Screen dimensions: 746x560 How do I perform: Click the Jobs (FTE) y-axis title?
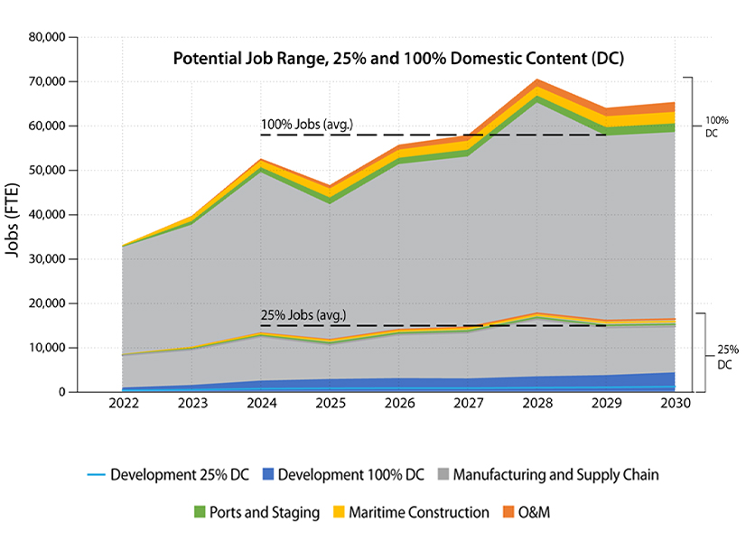coord(14,215)
